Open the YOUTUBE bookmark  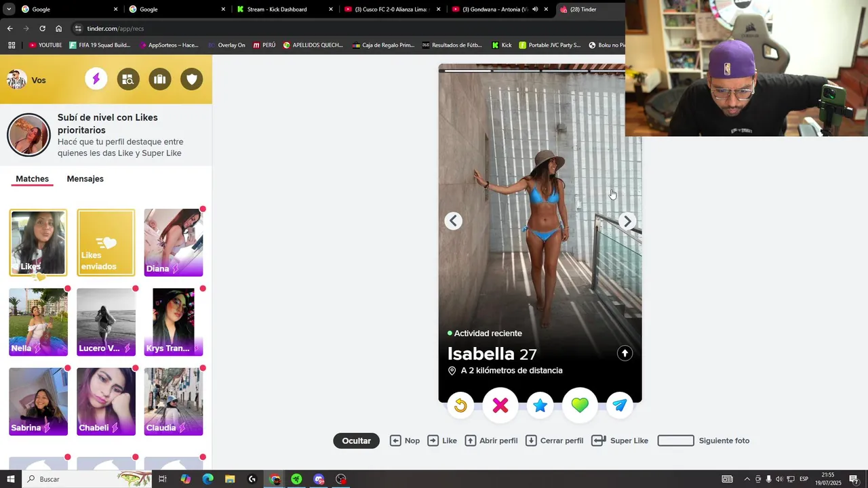click(45, 45)
